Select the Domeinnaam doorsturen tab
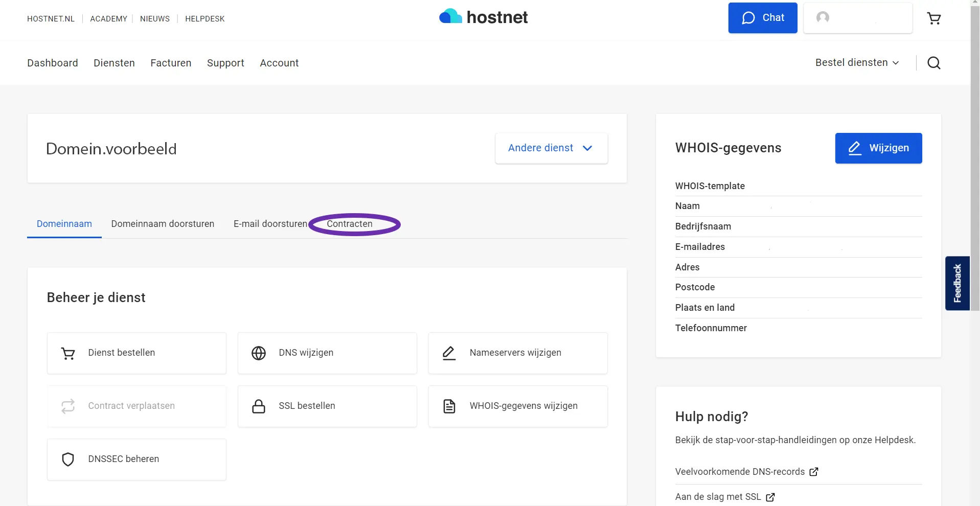The image size is (980, 506). point(163,224)
